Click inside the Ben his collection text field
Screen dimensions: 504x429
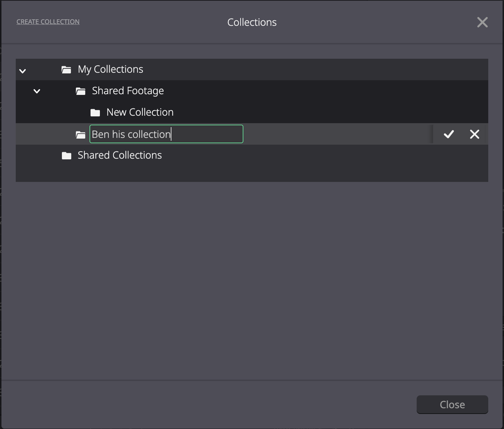[166, 134]
